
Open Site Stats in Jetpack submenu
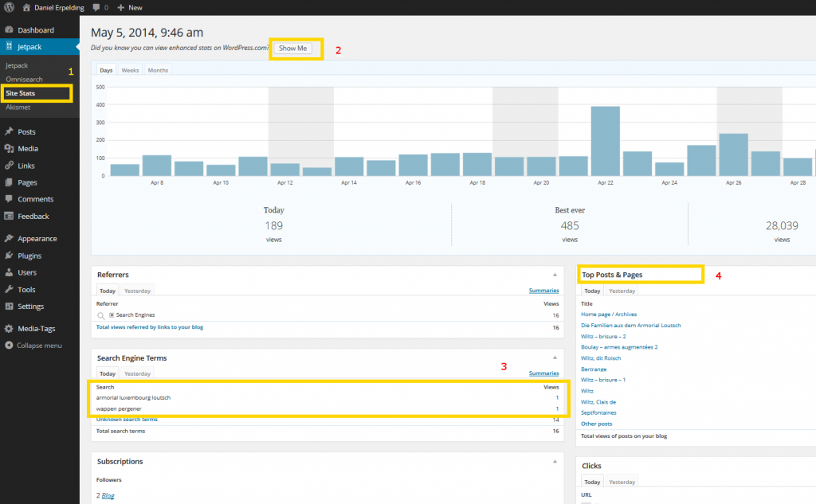[x=21, y=93]
